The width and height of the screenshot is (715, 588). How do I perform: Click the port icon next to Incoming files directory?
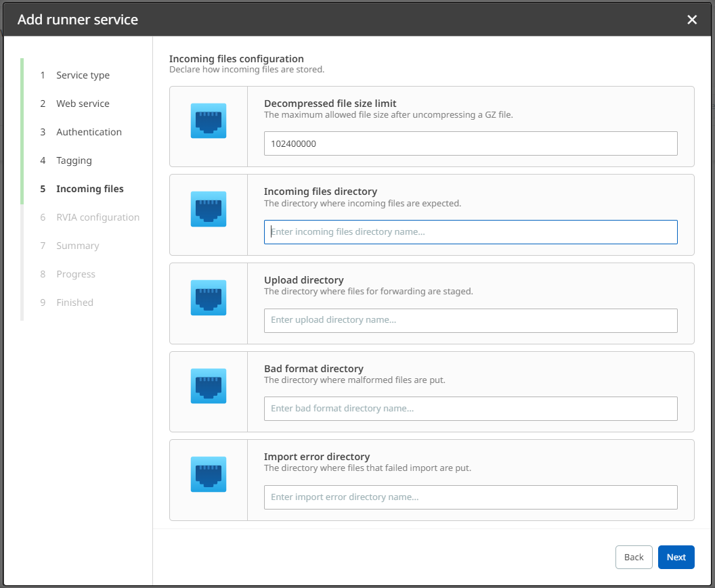click(x=209, y=209)
